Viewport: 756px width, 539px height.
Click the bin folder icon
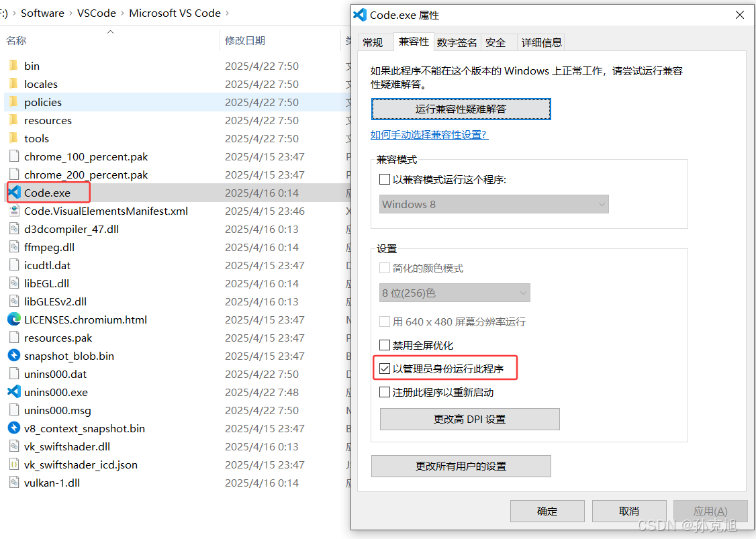point(14,66)
